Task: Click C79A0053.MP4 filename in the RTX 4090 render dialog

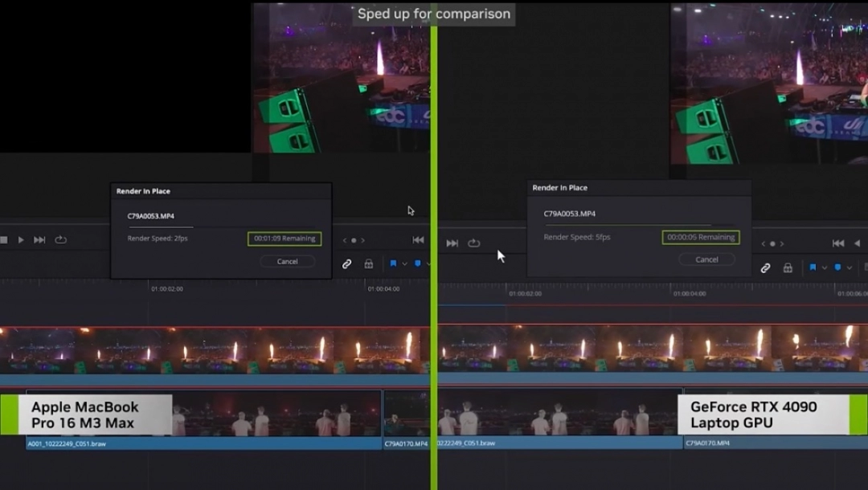Action: coord(570,214)
